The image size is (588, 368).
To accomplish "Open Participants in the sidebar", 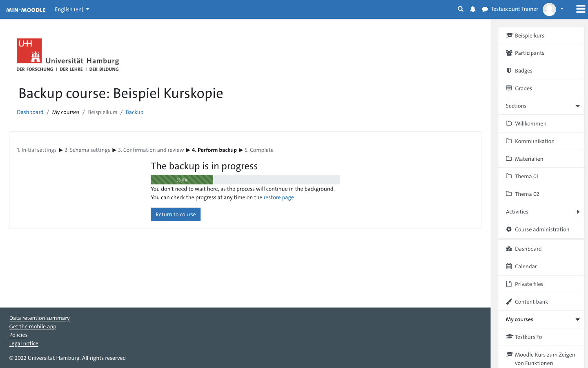I will point(541,53).
